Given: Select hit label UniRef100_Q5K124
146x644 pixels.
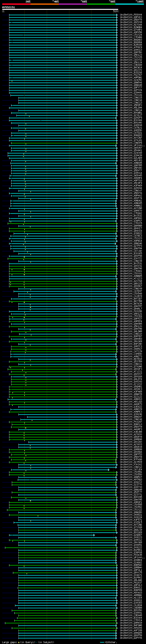Looking at the screenshot, I should click(131, 63).
